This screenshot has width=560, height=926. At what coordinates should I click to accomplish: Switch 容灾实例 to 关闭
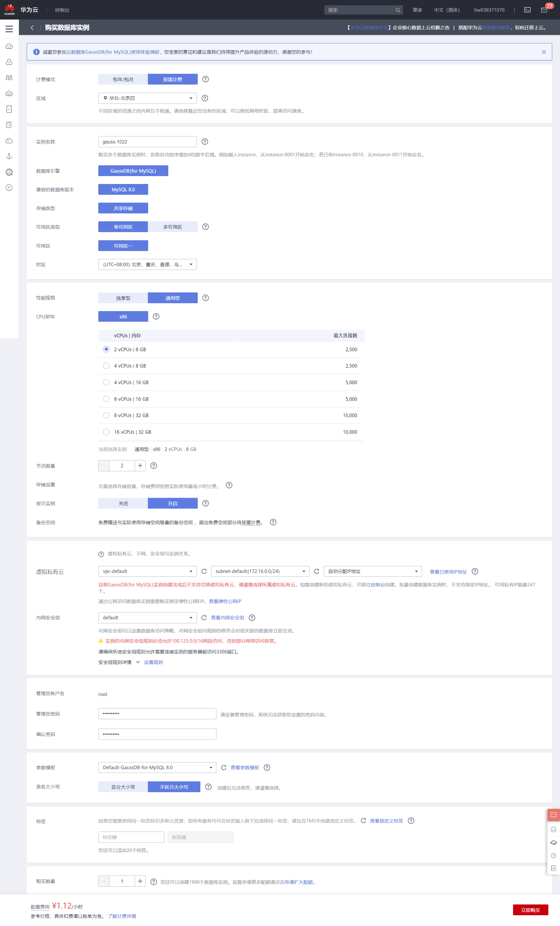pos(123,503)
